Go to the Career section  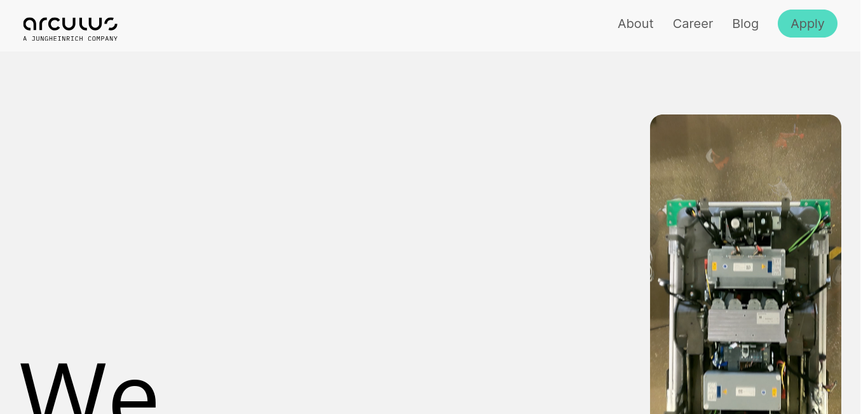pos(693,24)
